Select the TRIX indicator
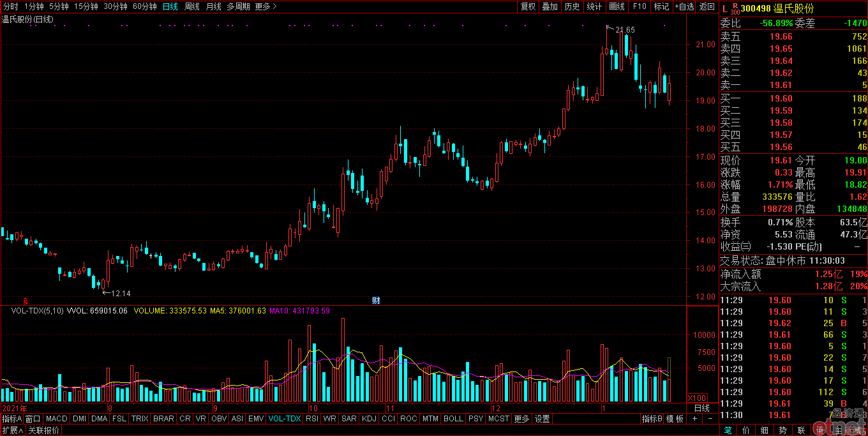Screen dimensions: 868x436 pyautogui.click(x=140, y=419)
